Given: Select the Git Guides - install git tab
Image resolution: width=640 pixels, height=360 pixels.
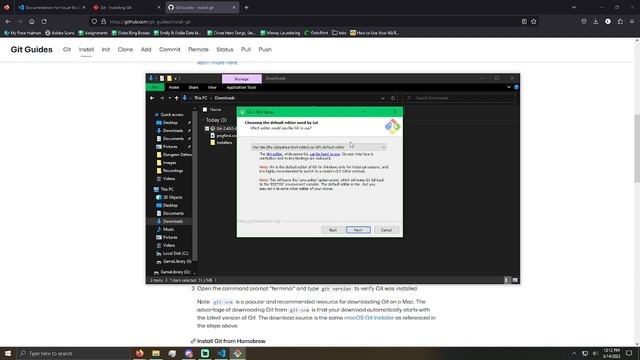Looking at the screenshot, I should click(202, 7).
